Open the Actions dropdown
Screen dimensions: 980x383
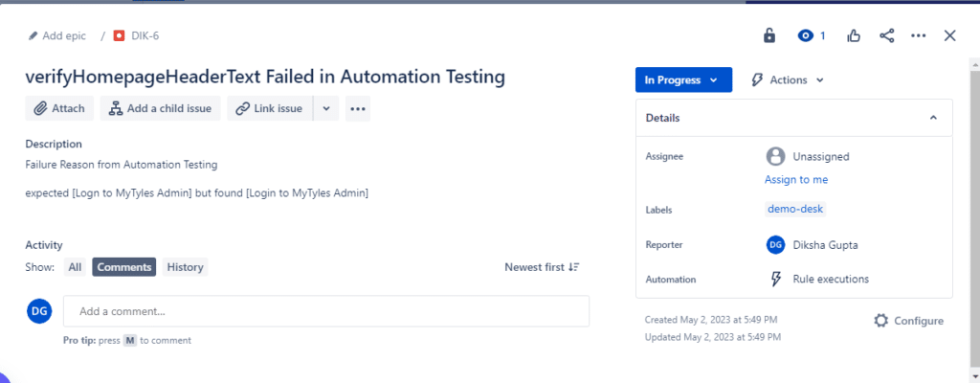(x=788, y=80)
